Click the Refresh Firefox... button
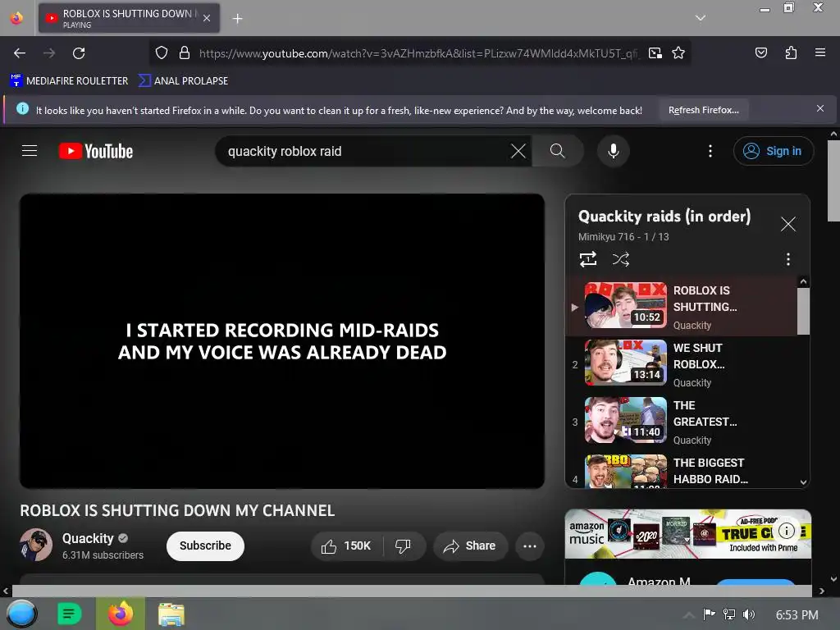The image size is (840, 630). [x=703, y=110]
